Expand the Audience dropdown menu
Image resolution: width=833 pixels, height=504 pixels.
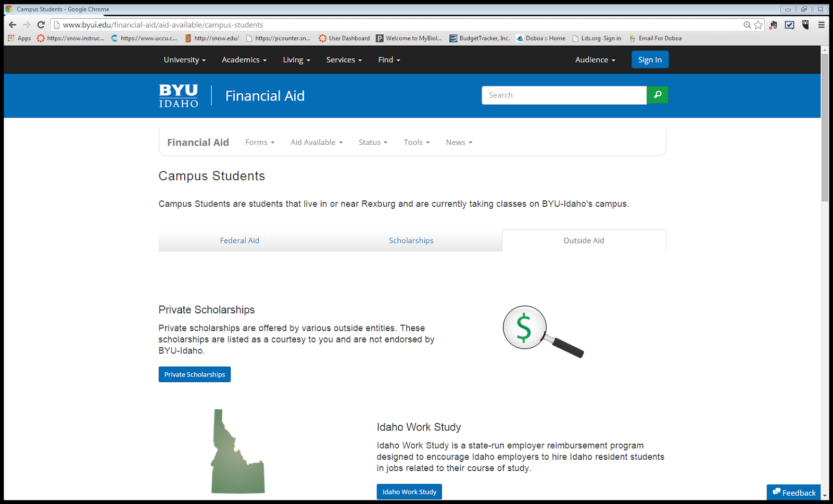tap(595, 60)
